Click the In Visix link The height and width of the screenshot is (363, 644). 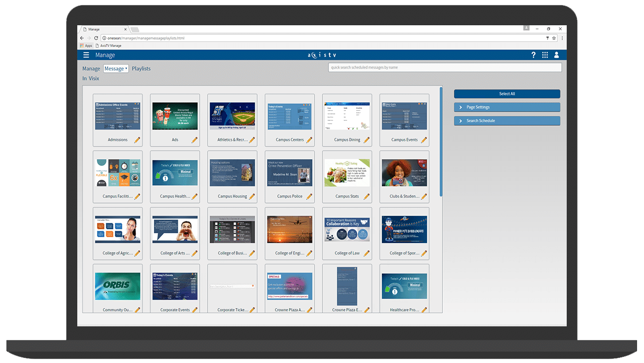click(91, 78)
